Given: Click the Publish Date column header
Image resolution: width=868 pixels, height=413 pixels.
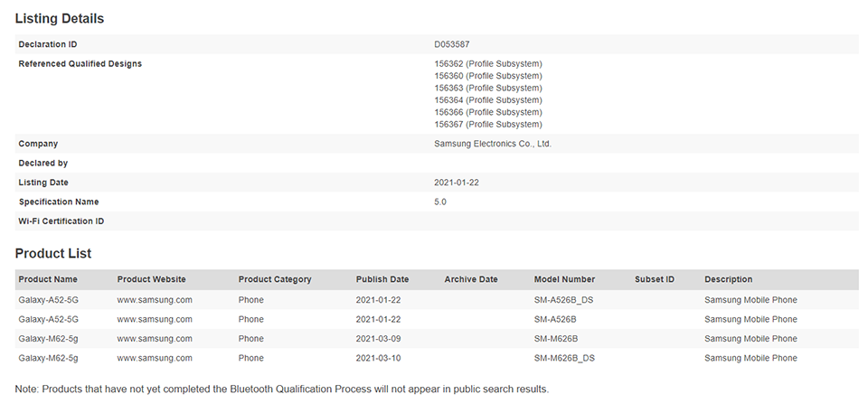Looking at the screenshot, I should tap(382, 279).
